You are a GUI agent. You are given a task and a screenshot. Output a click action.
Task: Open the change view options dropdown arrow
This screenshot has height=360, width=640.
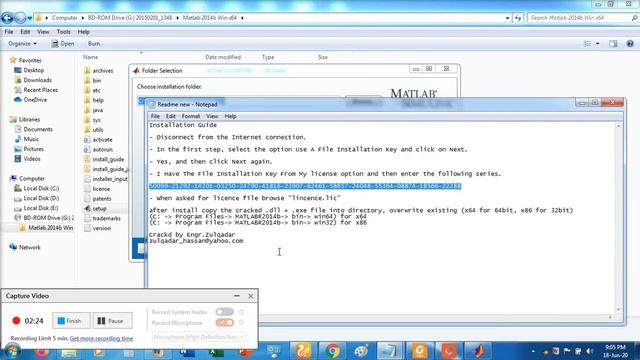coord(598,44)
